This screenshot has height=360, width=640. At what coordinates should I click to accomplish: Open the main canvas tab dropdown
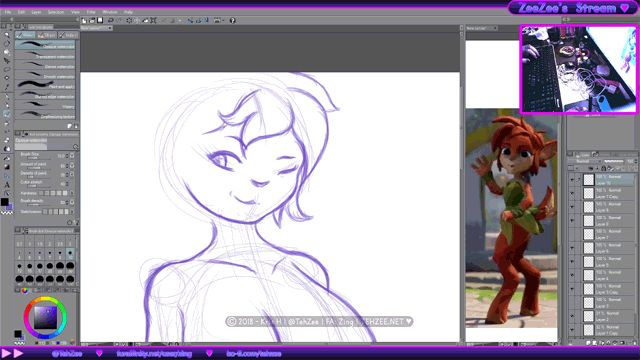pos(109,28)
